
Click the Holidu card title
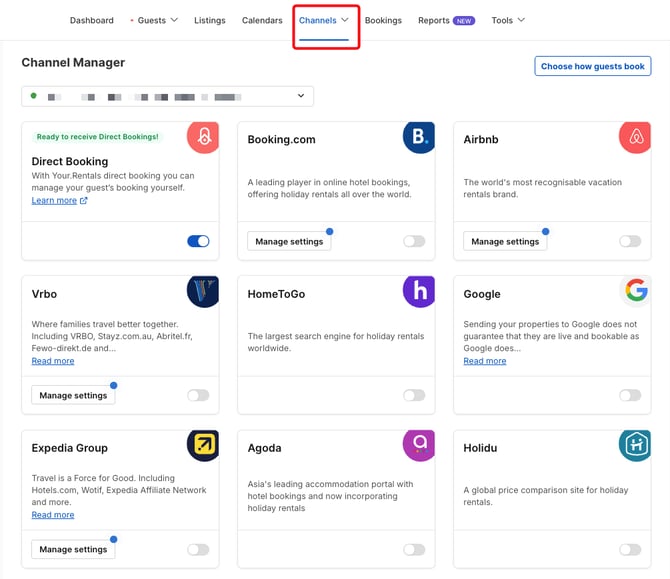[480, 448]
